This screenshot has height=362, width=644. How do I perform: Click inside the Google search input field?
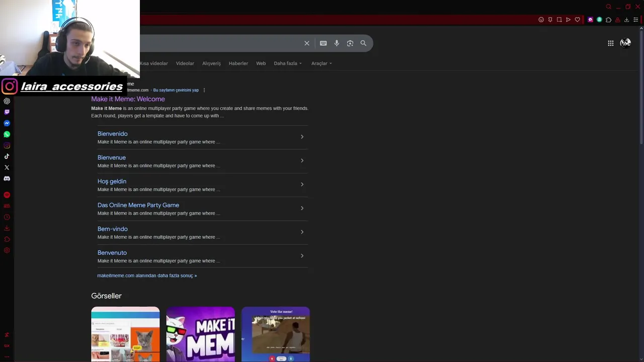pyautogui.click(x=221, y=43)
